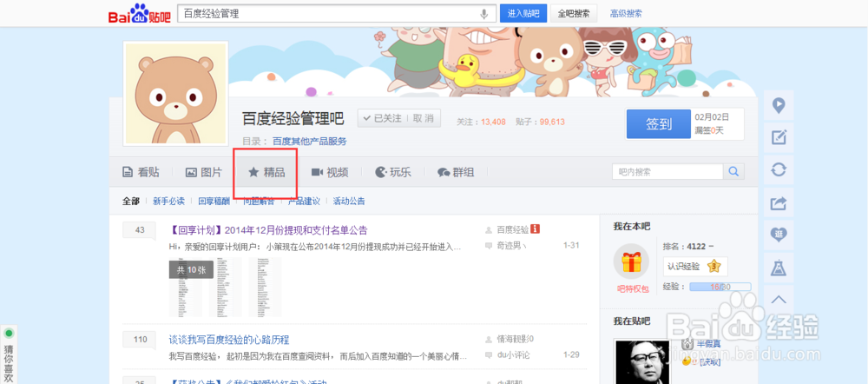Click 取消 to unfollow the forum
Screen dimensions: 868x384
[x=424, y=118]
